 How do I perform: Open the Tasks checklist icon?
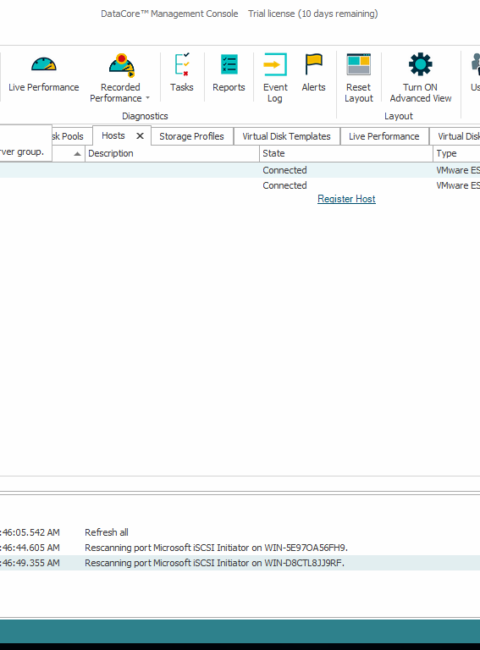182,65
